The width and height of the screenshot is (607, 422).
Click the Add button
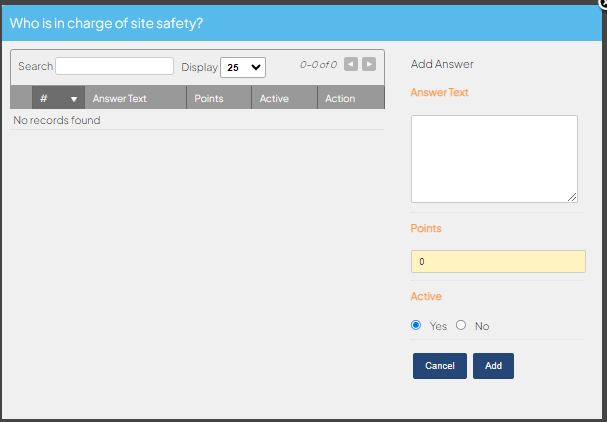(x=494, y=366)
